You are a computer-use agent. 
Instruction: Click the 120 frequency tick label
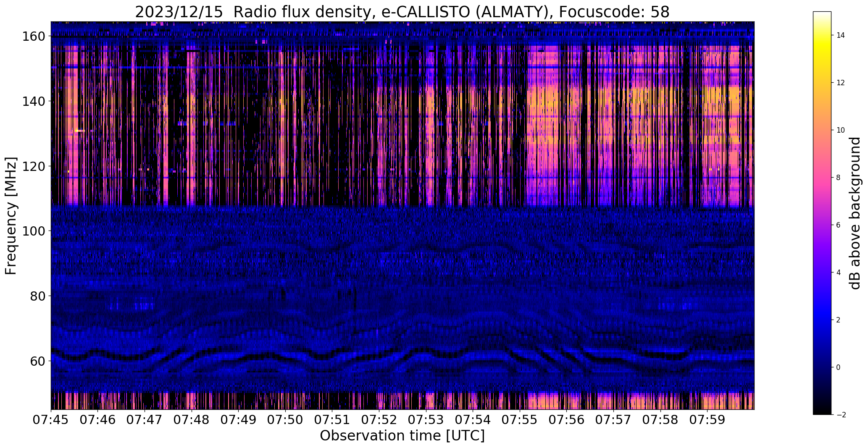tap(33, 166)
